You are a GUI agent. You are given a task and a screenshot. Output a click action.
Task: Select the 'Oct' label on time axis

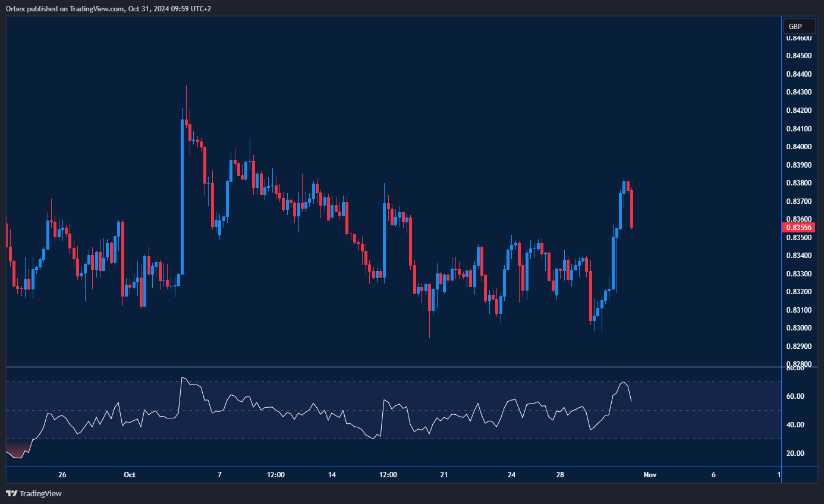[130, 475]
